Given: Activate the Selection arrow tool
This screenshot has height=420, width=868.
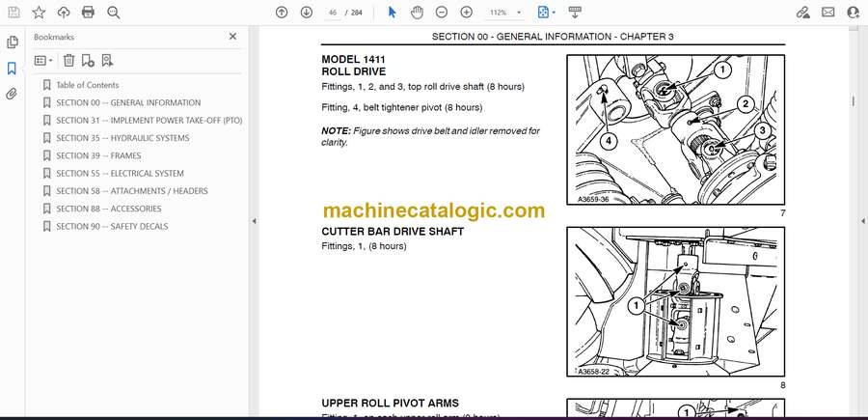Looking at the screenshot, I should point(392,13).
